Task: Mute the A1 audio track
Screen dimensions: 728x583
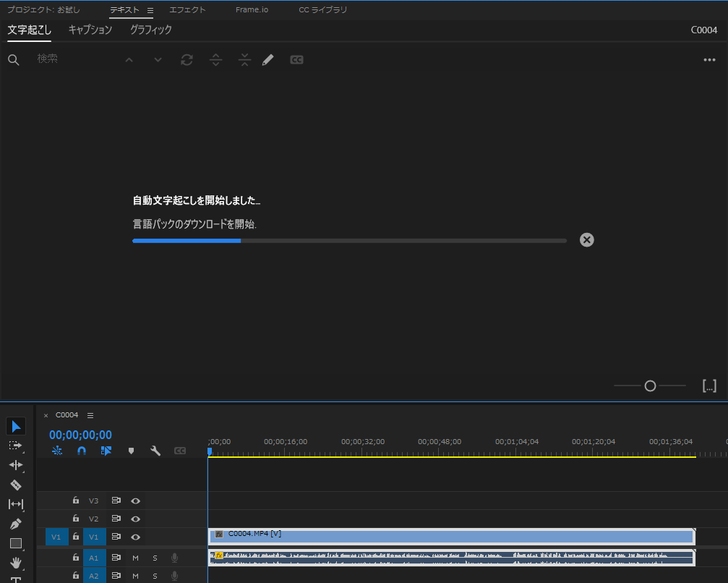Action: [137, 557]
